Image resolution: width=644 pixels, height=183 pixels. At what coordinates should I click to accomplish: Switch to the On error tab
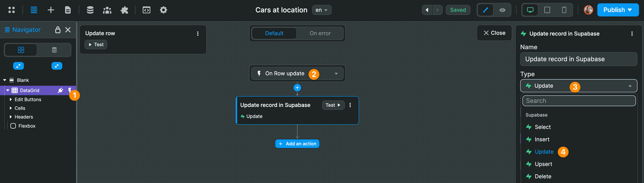(x=320, y=33)
